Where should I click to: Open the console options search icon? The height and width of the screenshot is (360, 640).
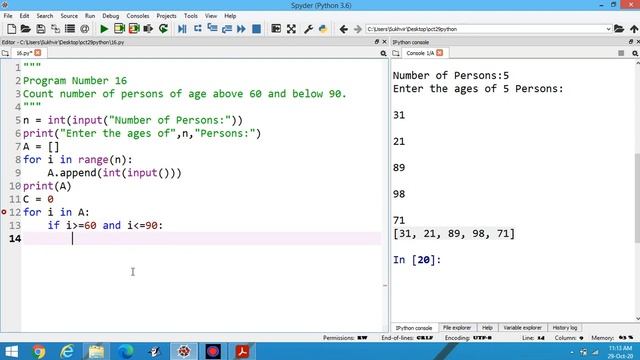tap(635, 53)
